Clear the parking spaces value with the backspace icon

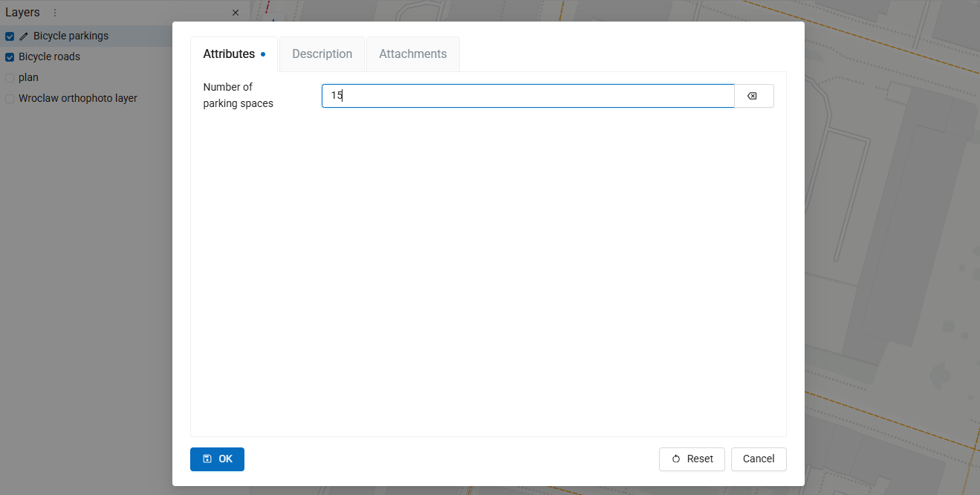tap(753, 96)
